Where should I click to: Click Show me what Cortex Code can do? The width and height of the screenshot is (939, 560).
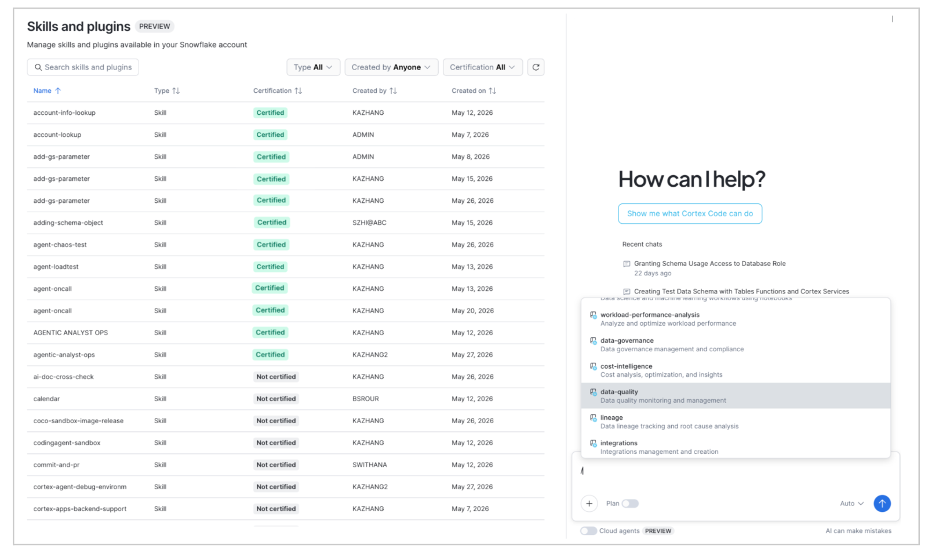[x=690, y=213]
